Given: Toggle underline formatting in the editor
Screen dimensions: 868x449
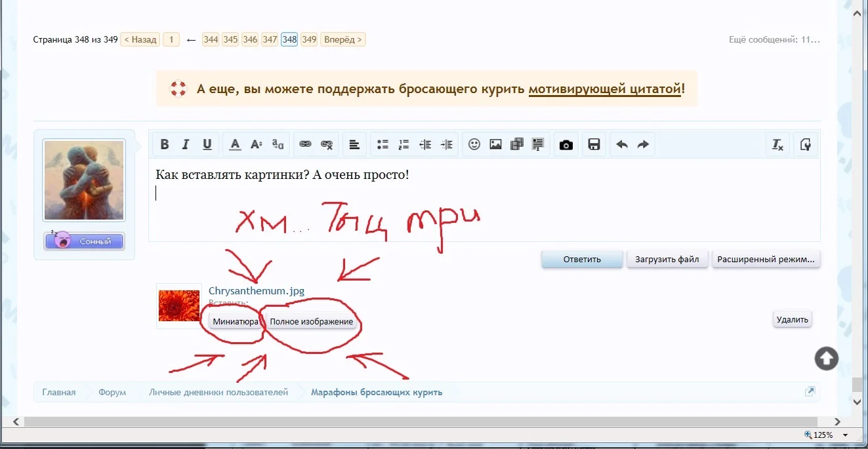Looking at the screenshot, I should (x=207, y=144).
